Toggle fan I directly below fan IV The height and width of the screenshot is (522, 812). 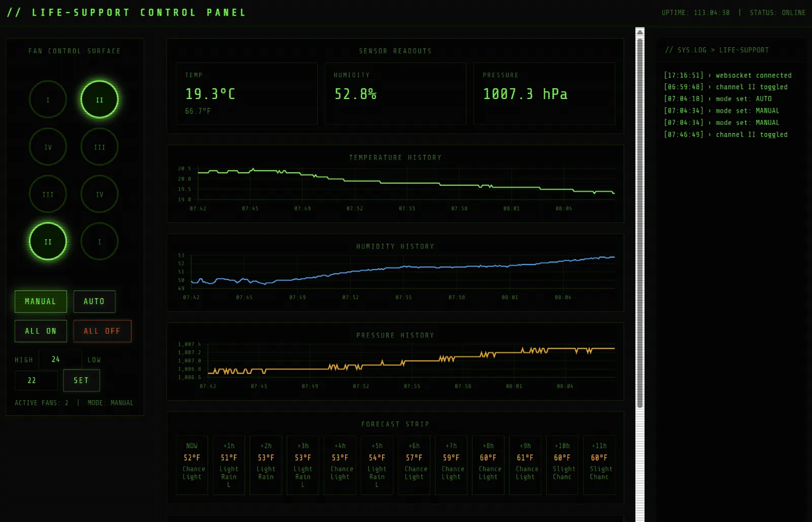tap(99, 241)
